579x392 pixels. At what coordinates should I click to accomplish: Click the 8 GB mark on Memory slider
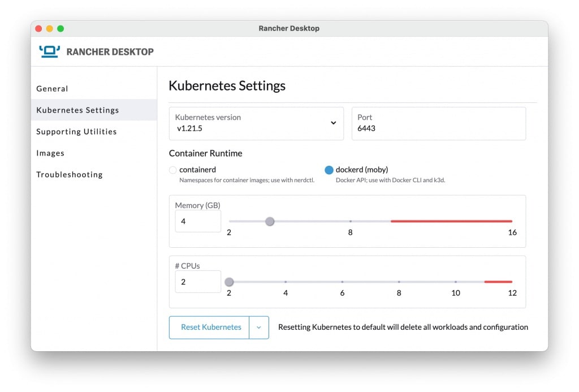pos(351,221)
